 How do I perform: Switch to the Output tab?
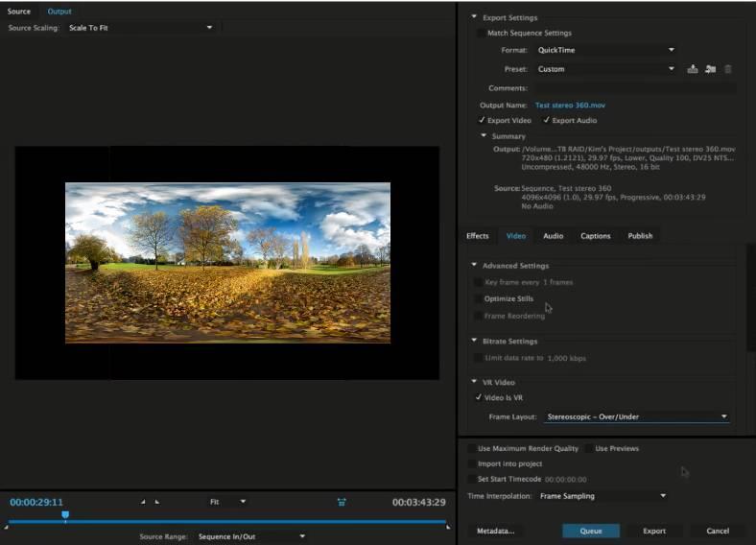click(x=59, y=12)
